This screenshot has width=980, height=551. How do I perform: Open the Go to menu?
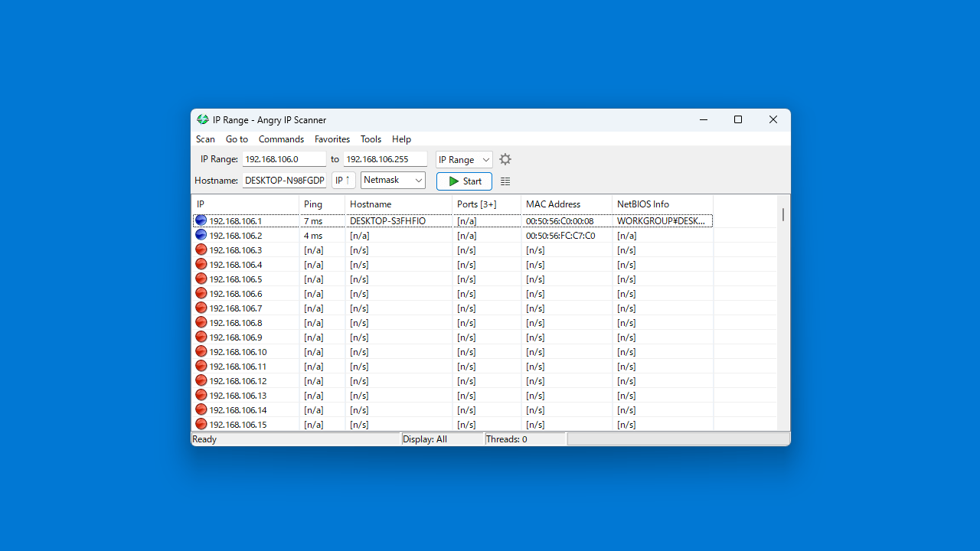click(237, 139)
